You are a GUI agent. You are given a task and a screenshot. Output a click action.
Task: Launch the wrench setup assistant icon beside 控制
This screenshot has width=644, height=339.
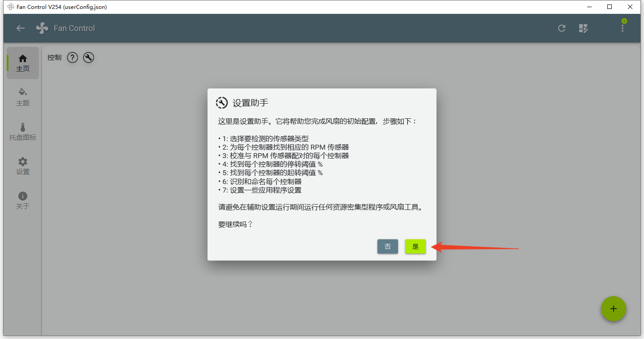pos(89,58)
